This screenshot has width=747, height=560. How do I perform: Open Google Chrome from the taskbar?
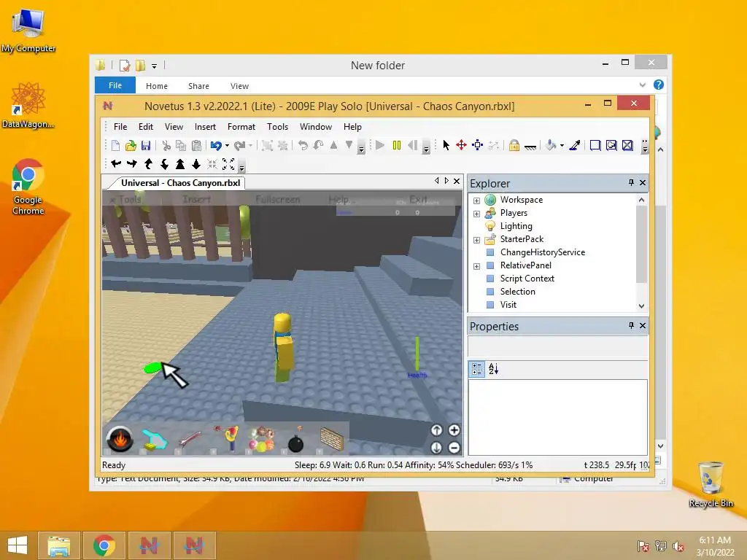click(104, 545)
